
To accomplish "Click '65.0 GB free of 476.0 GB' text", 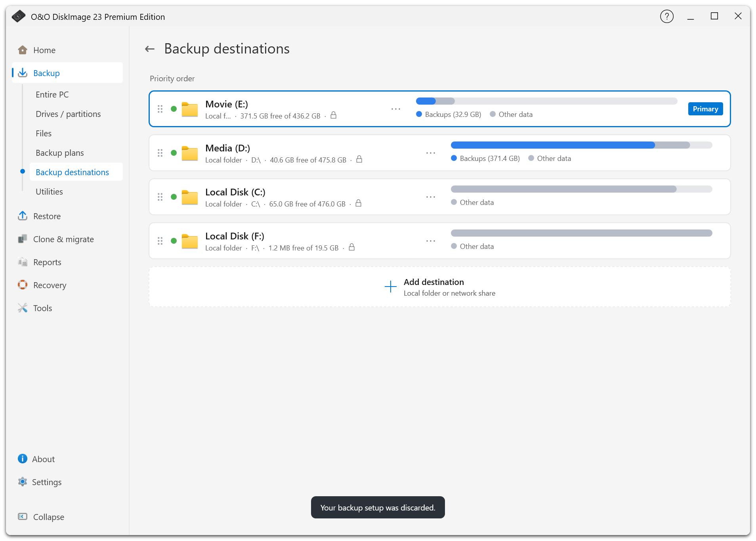I will click(x=307, y=204).
